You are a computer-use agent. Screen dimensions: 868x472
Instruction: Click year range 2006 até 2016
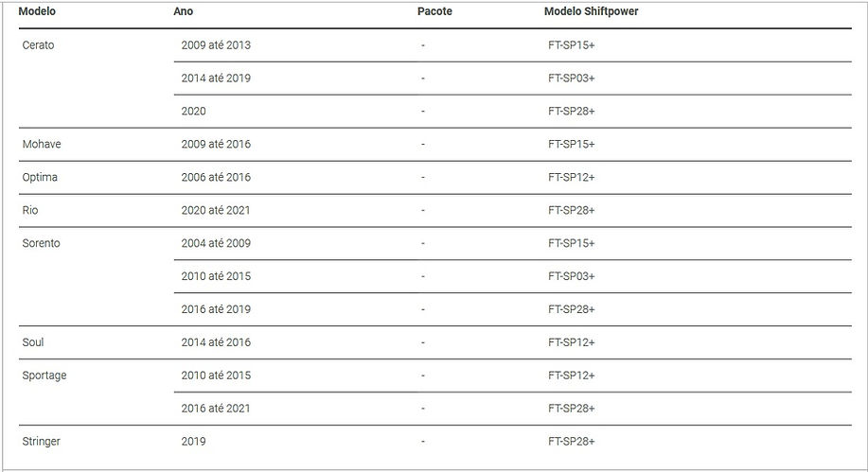point(216,177)
